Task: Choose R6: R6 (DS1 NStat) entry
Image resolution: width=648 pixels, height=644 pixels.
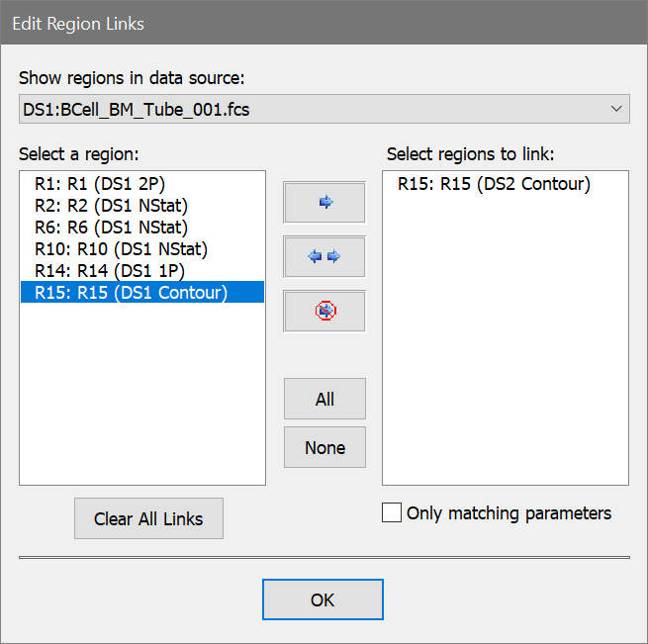Action: (111, 228)
